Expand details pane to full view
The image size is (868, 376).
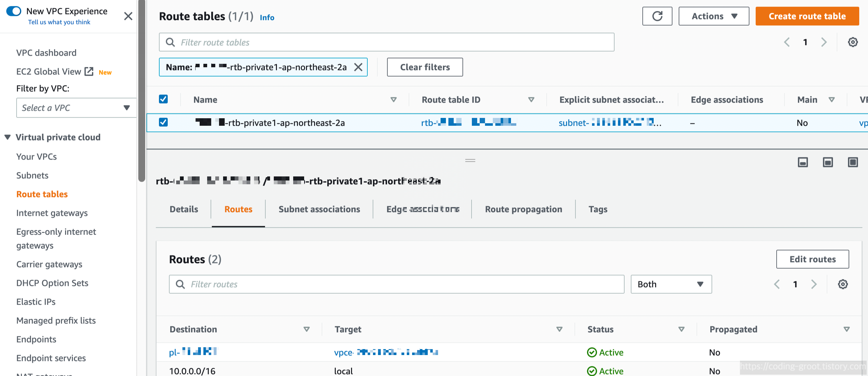coord(852,162)
